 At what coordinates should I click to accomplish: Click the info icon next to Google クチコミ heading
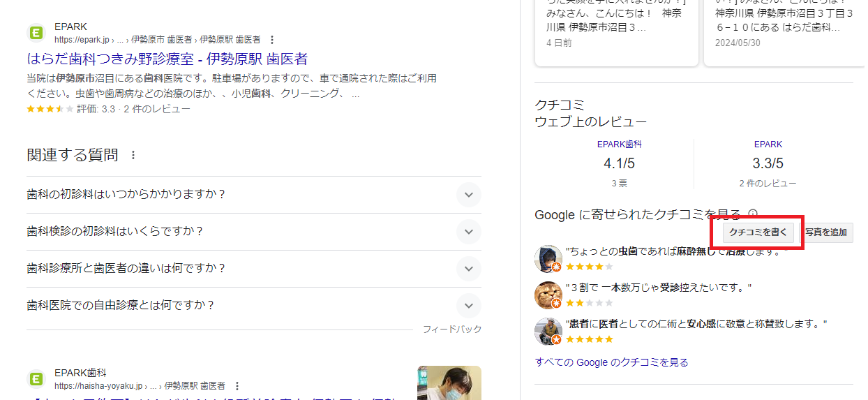[753, 214]
